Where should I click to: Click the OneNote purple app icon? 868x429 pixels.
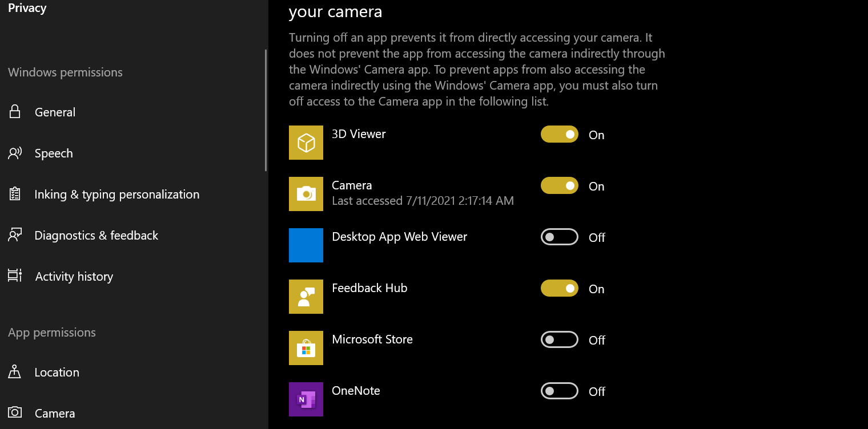(306, 399)
